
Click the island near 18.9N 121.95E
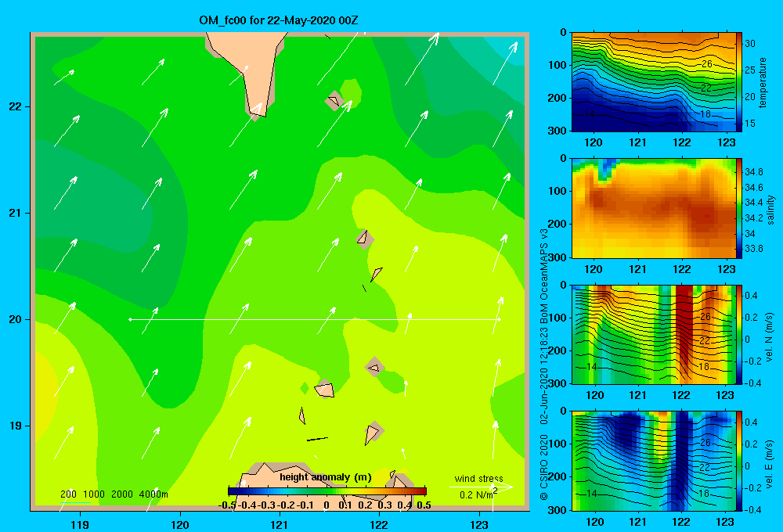click(373, 432)
